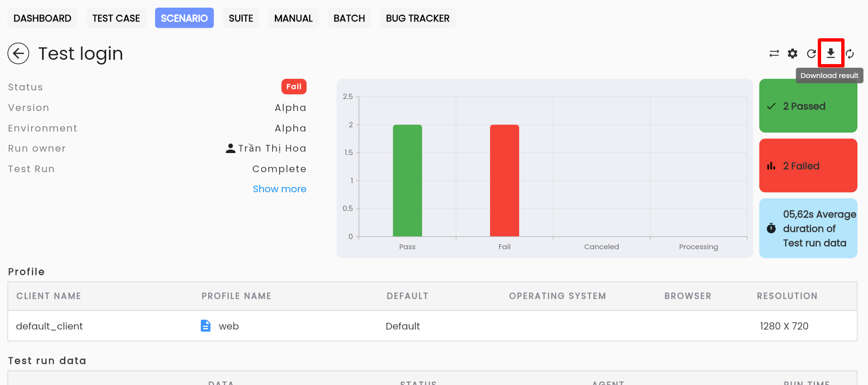The image size is (868, 385).
Task: Click the sync refresh icon at far right
Action: coord(850,54)
